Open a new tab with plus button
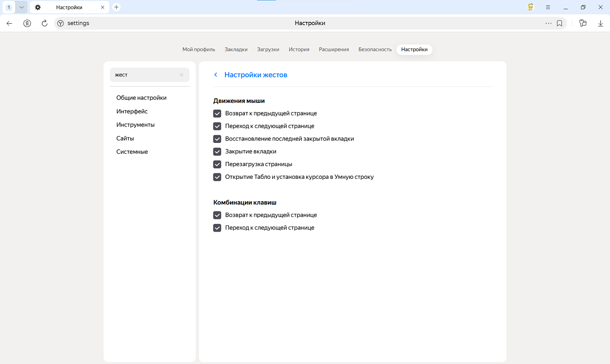 click(117, 7)
